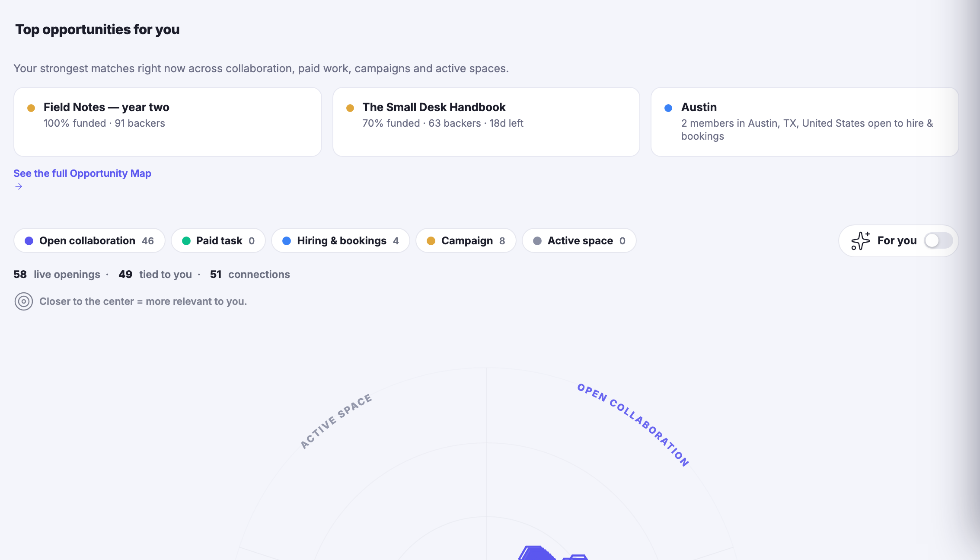Select the Campaign filter chip
Viewport: 980px width, 560px height.
click(x=466, y=241)
